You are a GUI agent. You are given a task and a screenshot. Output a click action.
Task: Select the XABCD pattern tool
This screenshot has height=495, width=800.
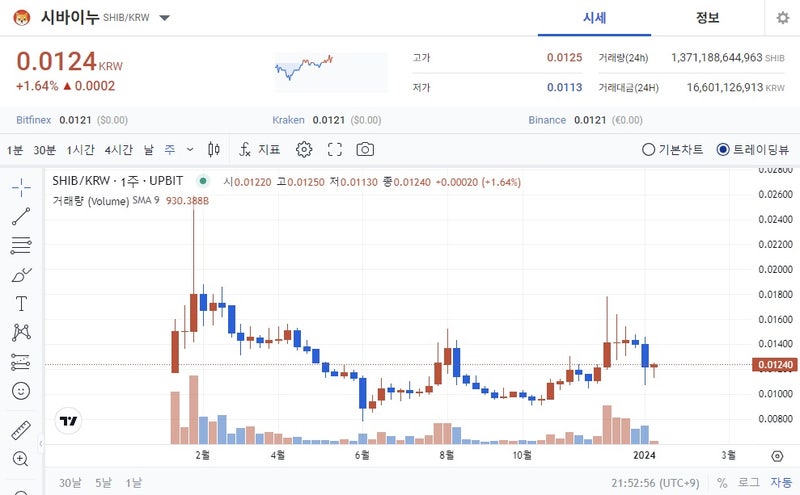(x=21, y=332)
